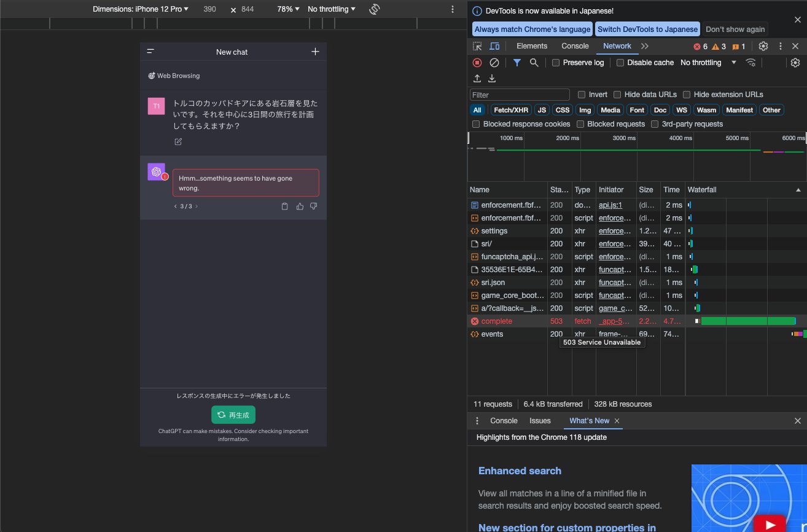Open DevTools customize three-dot menu
Image resolution: width=807 pixels, height=532 pixels.
pos(781,46)
